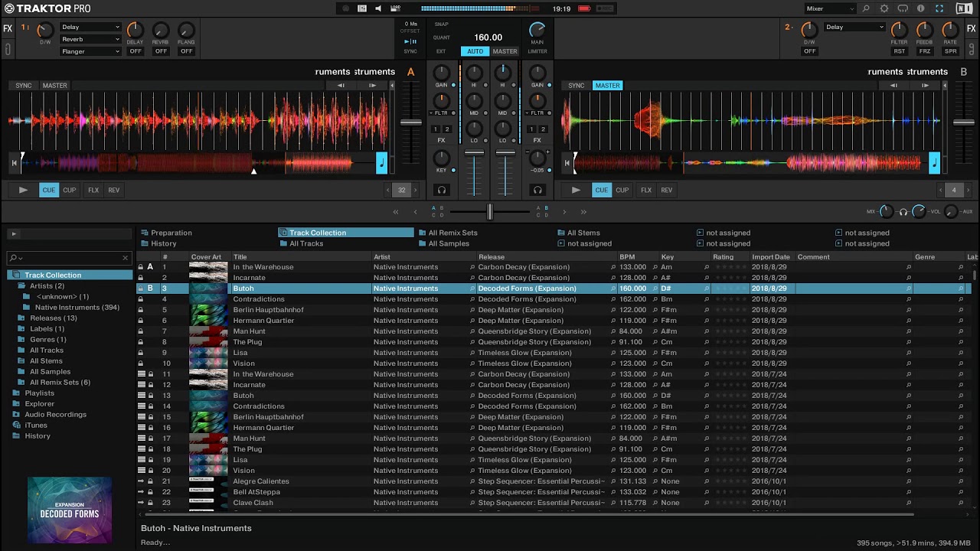Toggle Flanger effect OFF button in FX unit 1

[x=186, y=51]
